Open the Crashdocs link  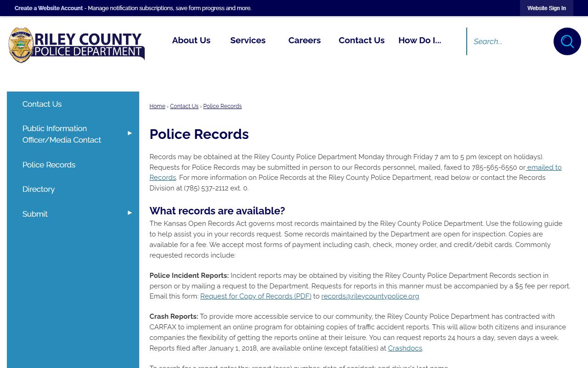(x=405, y=348)
